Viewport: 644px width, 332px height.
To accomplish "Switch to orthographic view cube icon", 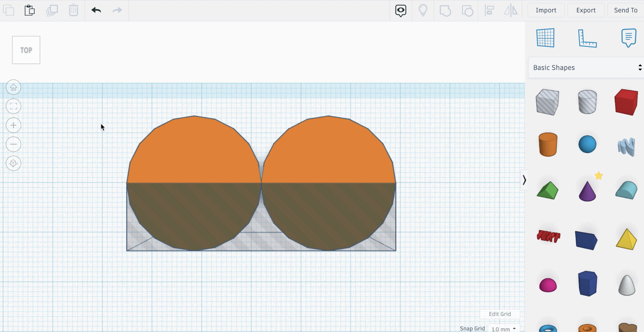I will pyautogui.click(x=13, y=163).
